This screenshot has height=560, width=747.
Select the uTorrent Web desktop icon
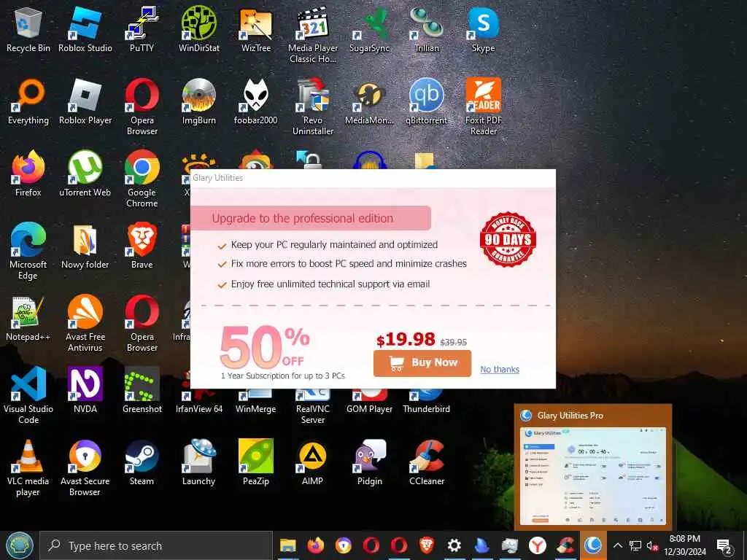pyautogui.click(x=85, y=174)
